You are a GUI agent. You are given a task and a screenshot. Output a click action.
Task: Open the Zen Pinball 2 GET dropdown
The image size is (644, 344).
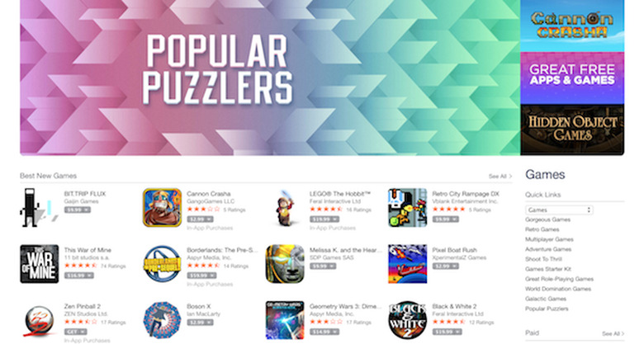(76, 332)
